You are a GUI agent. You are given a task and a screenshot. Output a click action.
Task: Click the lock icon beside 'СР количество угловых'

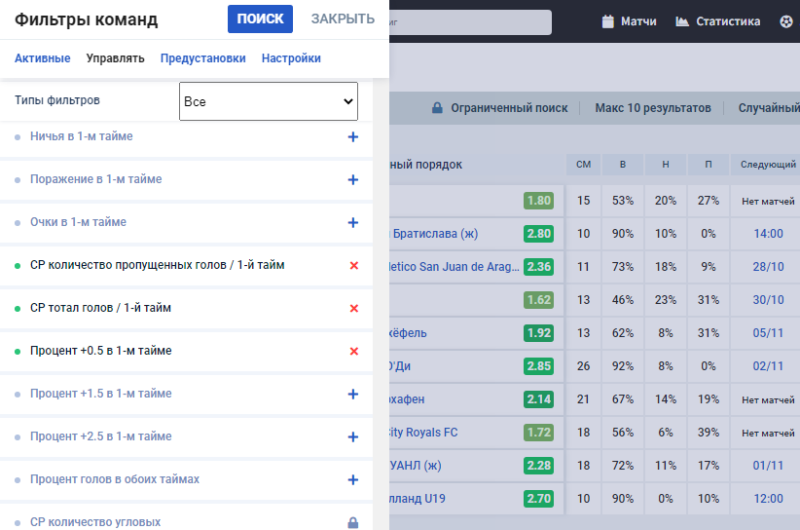click(x=352, y=522)
